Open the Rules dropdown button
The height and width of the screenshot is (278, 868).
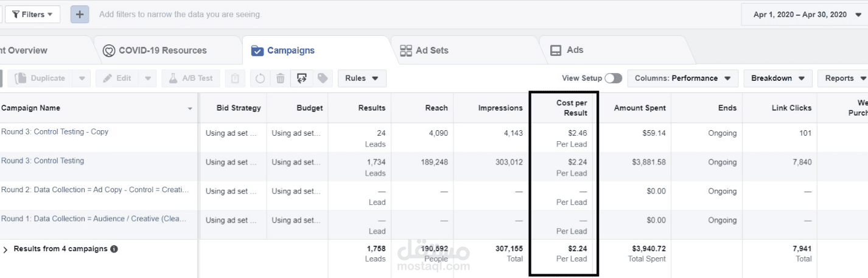pos(362,78)
